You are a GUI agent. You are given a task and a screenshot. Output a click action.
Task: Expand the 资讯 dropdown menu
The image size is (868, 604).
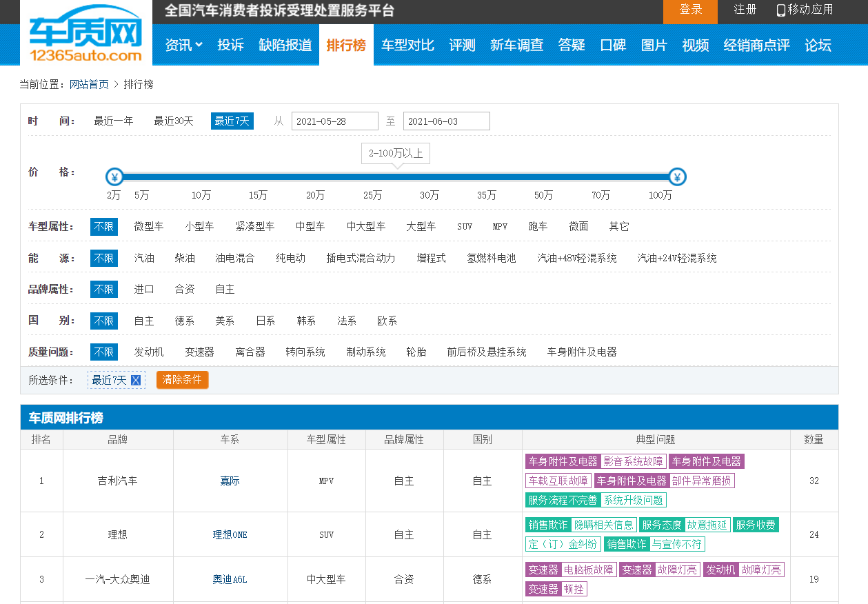coord(183,45)
